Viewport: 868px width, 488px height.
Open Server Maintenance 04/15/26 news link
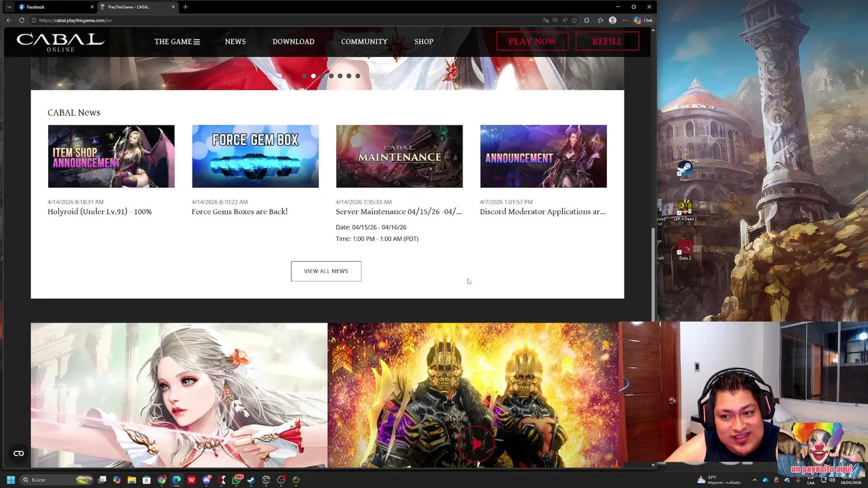pos(399,211)
